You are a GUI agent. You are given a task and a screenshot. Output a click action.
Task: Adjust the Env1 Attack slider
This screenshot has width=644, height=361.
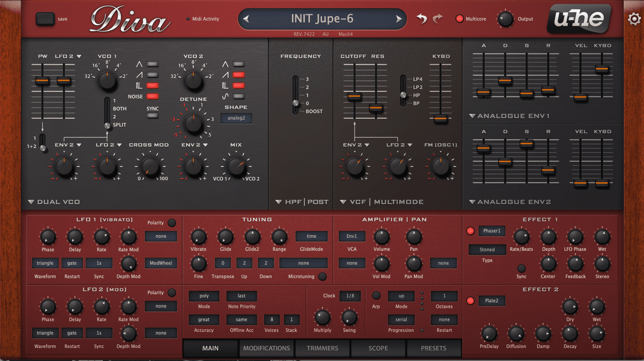coord(483,92)
